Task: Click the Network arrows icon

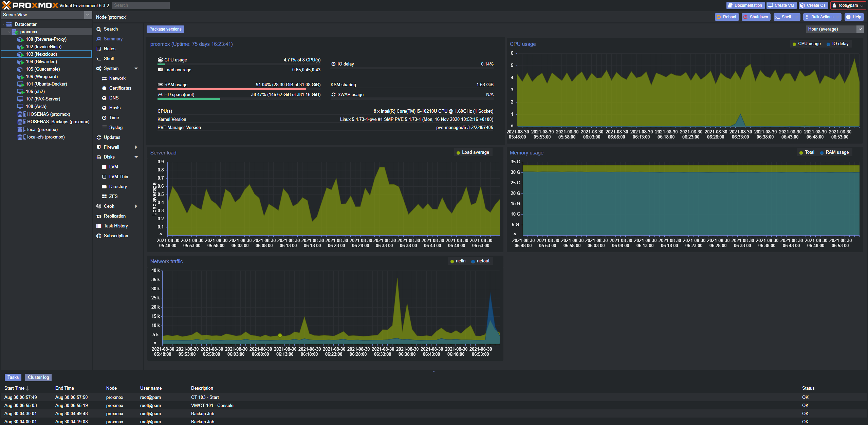Action: (x=104, y=78)
